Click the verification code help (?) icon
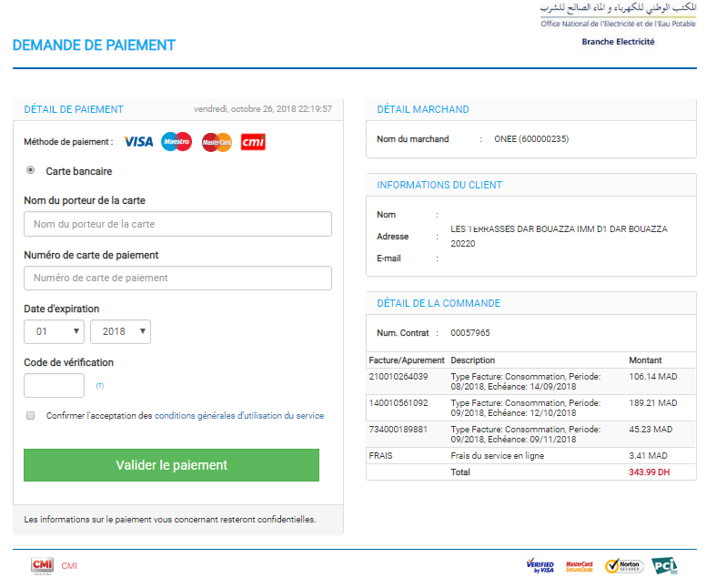716x588 pixels. 100,386
